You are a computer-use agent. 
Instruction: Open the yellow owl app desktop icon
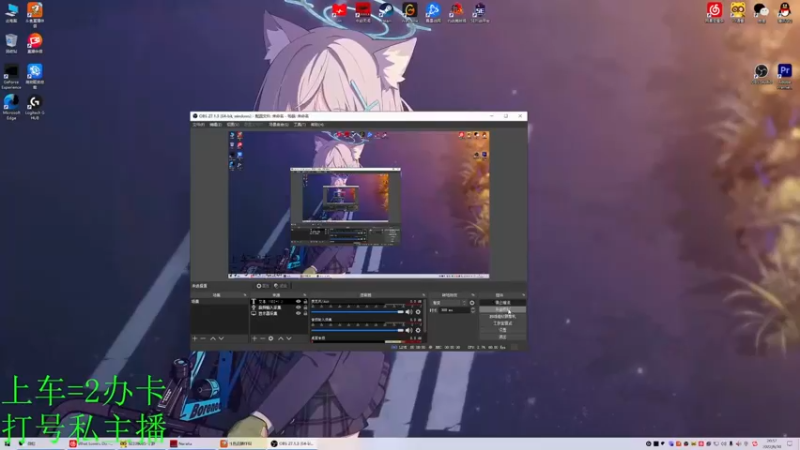738,10
